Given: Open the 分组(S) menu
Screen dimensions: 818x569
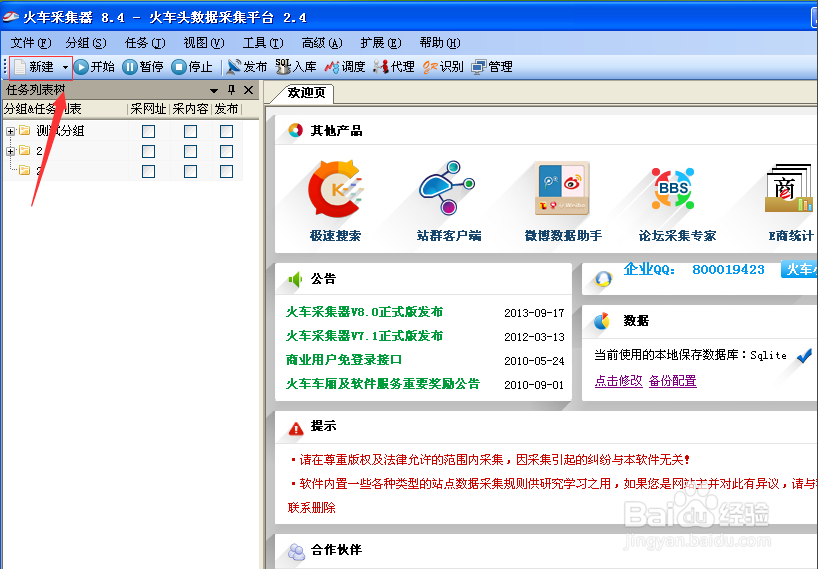Looking at the screenshot, I should pyautogui.click(x=86, y=43).
